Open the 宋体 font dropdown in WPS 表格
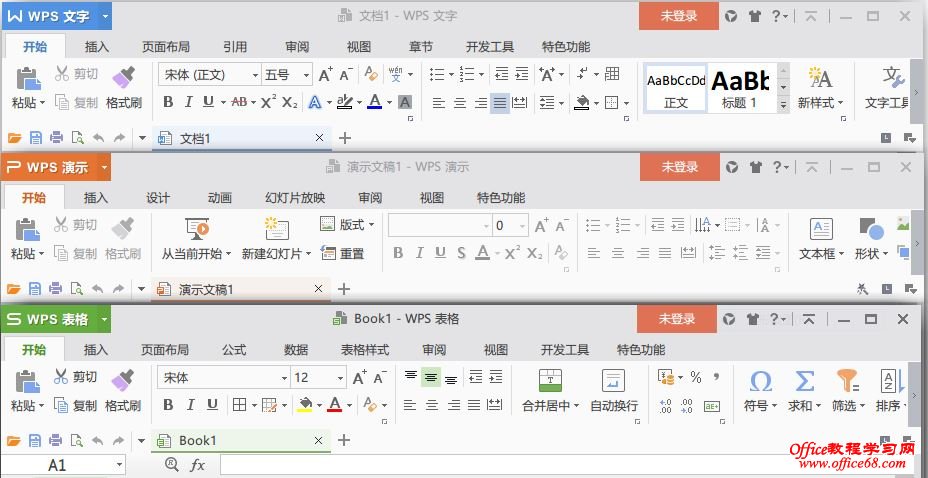The image size is (928, 478). click(x=284, y=378)
